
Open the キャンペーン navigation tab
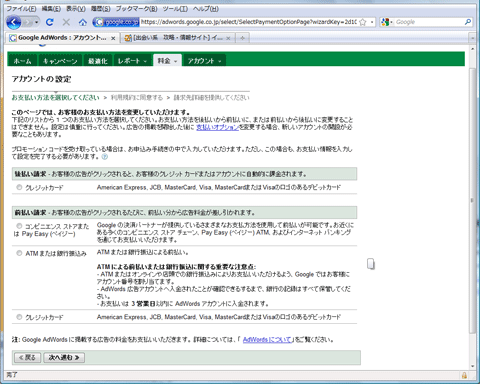60,61
